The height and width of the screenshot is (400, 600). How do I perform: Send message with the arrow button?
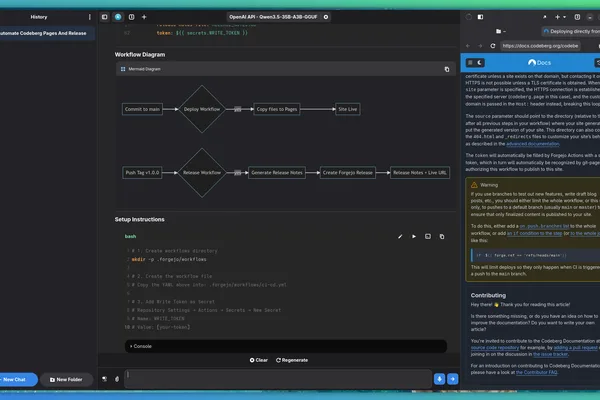click(x=453, y=379)
